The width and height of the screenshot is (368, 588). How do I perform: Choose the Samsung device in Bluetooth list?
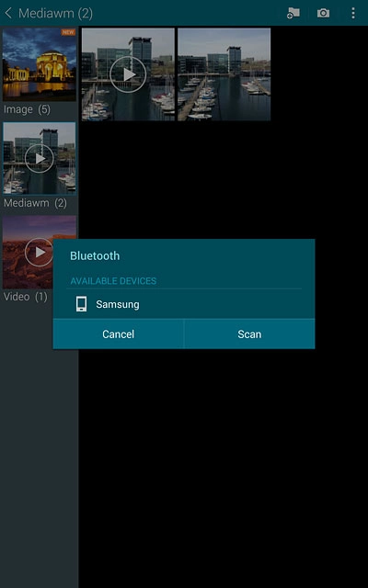click(184, 304)
